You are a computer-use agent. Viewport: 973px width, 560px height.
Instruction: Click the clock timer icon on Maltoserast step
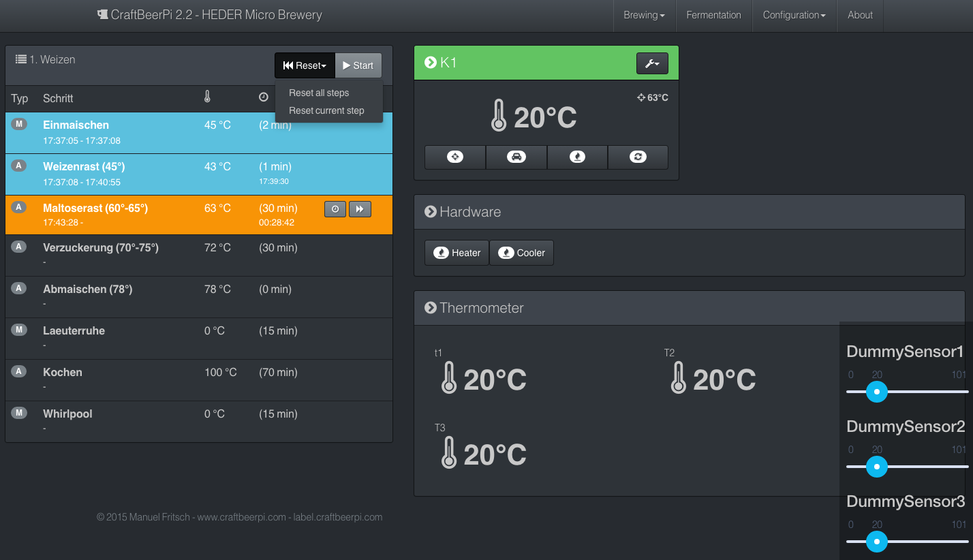tap(335, 209)
